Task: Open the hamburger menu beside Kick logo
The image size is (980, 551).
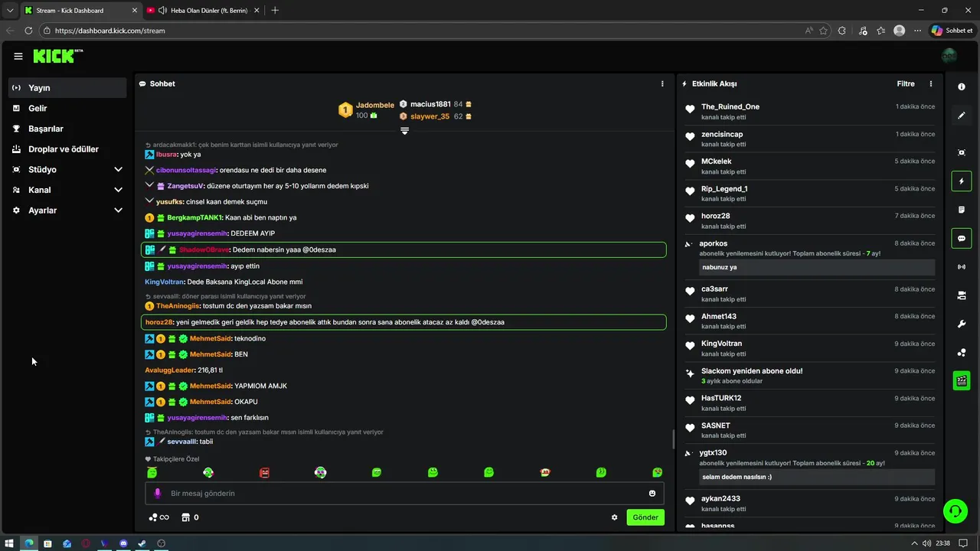Action: click(x=18, y=56)
